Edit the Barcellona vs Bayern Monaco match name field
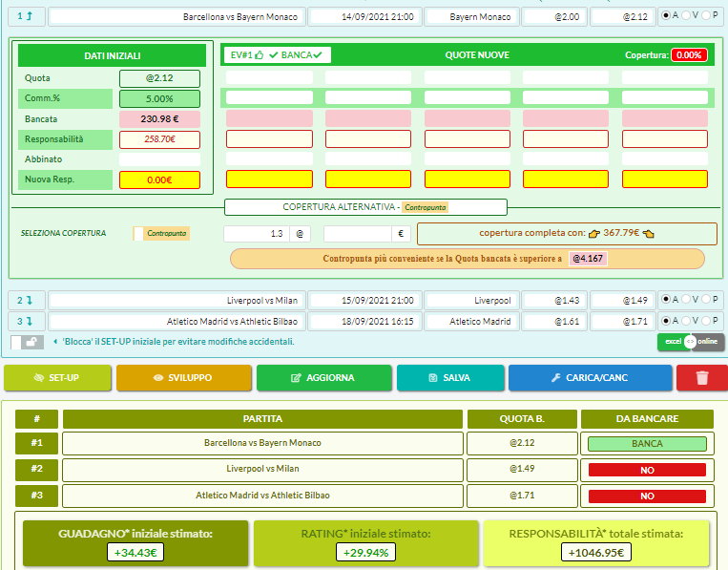This screenshot has width=728, height=570. (x=177, y=17)
